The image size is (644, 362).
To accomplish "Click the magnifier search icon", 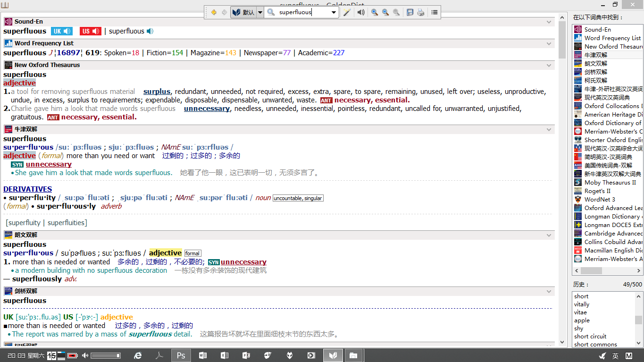I will pos(271,12).
